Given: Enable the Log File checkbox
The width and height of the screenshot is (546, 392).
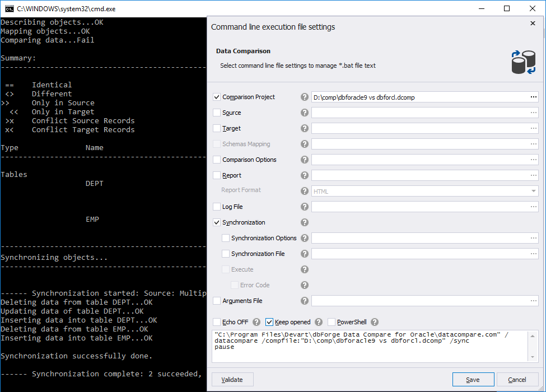Looking at the screenshot, I should tap(217, 207).
